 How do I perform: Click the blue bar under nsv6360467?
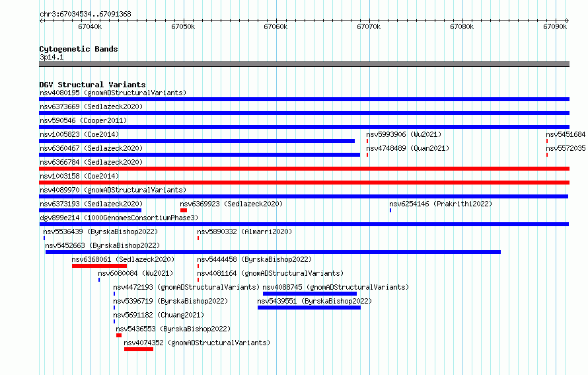(200, 155)
